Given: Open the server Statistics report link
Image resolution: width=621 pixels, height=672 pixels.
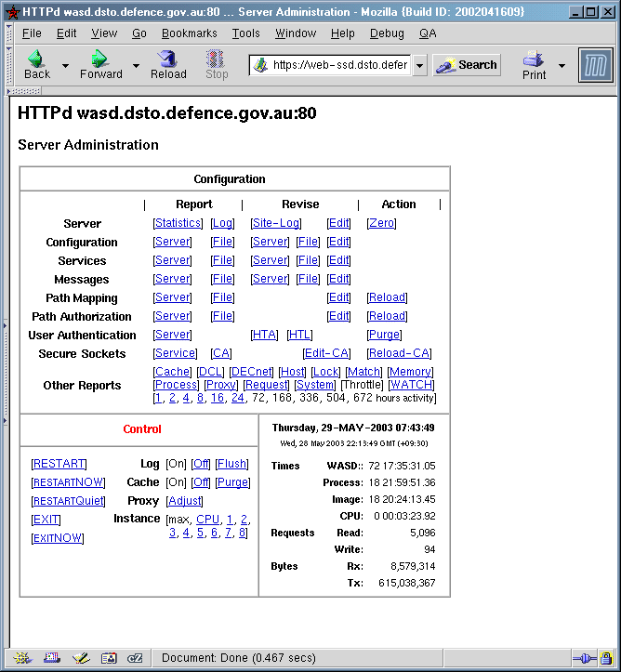Looking at the screenshot, I should click(x=178, y=223).
